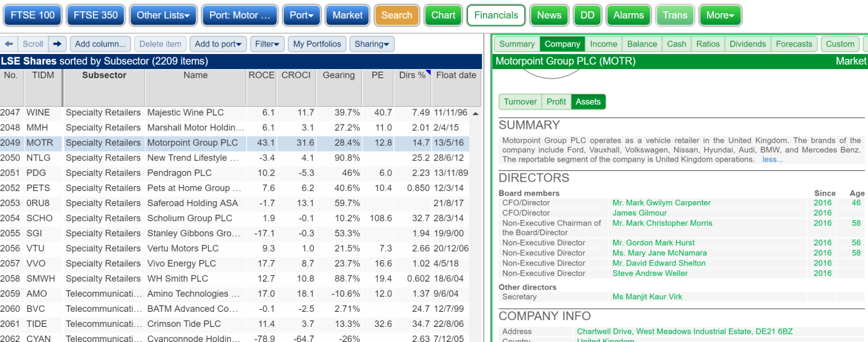Screen dimensions: 868x342
Task: Select the Financials view
Action: [x=496, y=15]
